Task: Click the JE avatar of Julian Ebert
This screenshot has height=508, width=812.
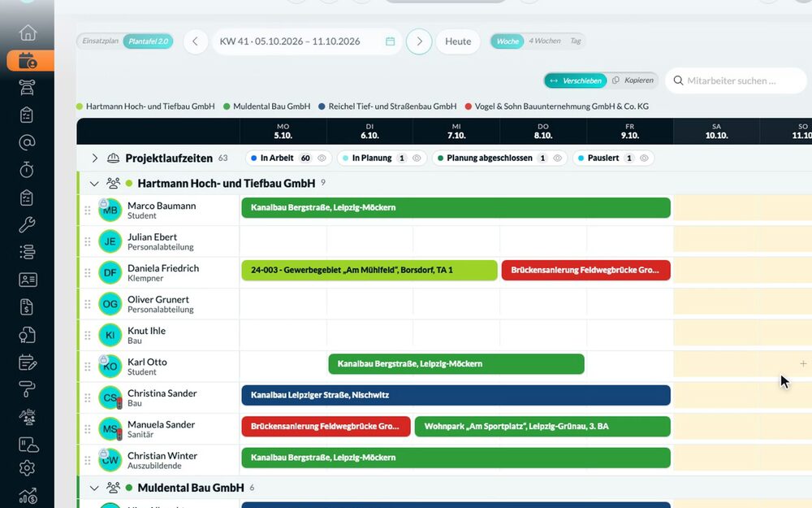Action: 110,241
